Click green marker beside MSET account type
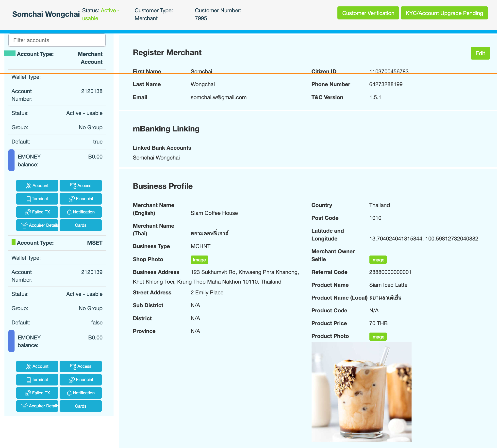 click(x=14, y=242)
